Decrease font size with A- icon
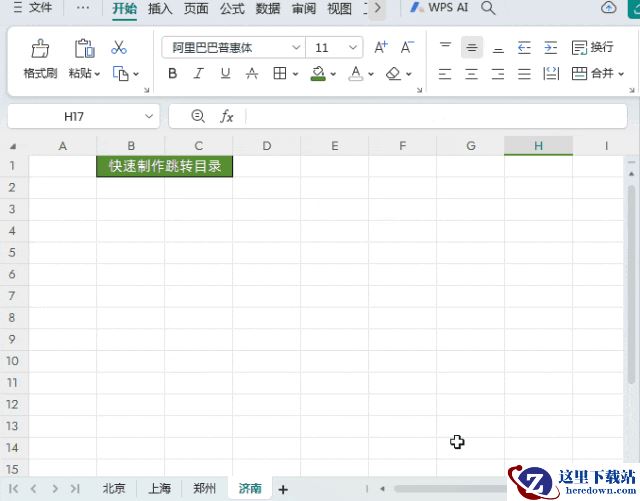The height and width of the screenshot is (501, 640). point(407,48)
